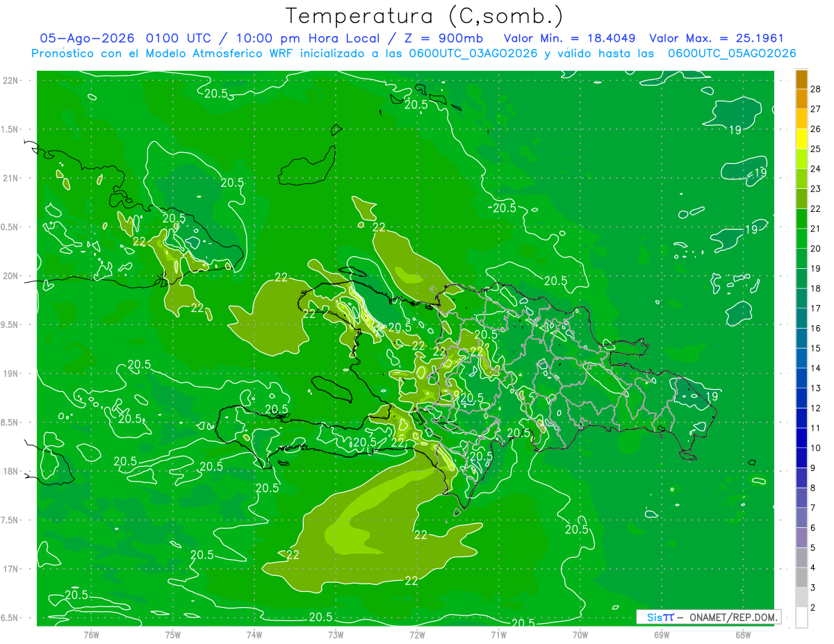Click the 73W longitude axis label

(x=336, y=634)
